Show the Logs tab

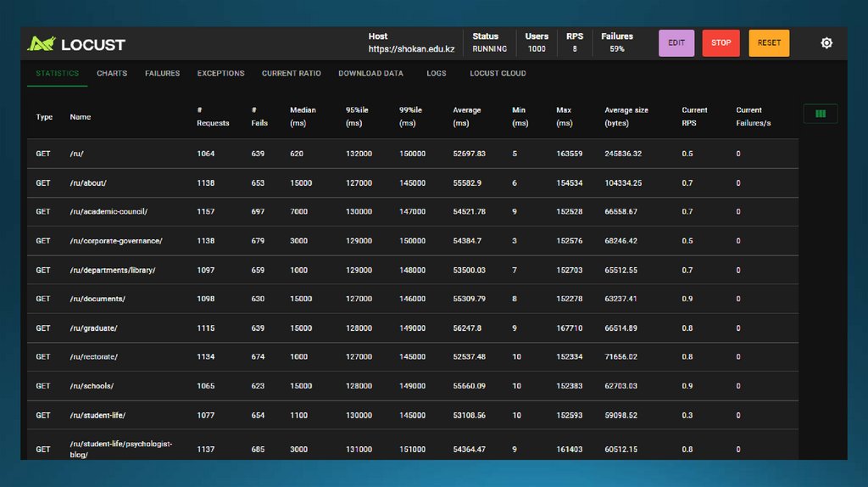(x=437, y=74)
